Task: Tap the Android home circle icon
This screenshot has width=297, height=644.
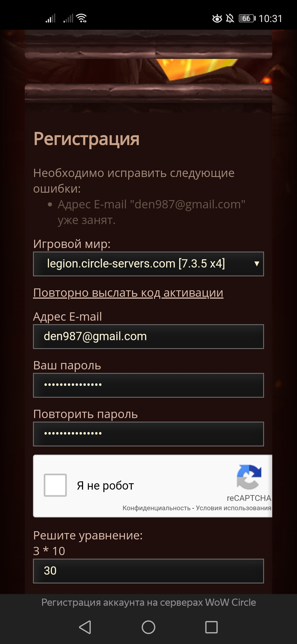Action: click(148, 627)
